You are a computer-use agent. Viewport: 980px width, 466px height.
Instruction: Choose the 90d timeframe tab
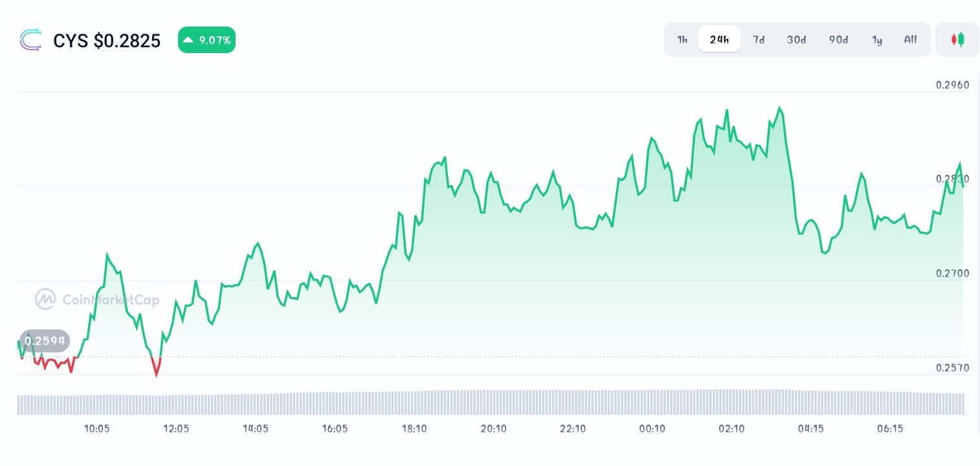point(838,39)
